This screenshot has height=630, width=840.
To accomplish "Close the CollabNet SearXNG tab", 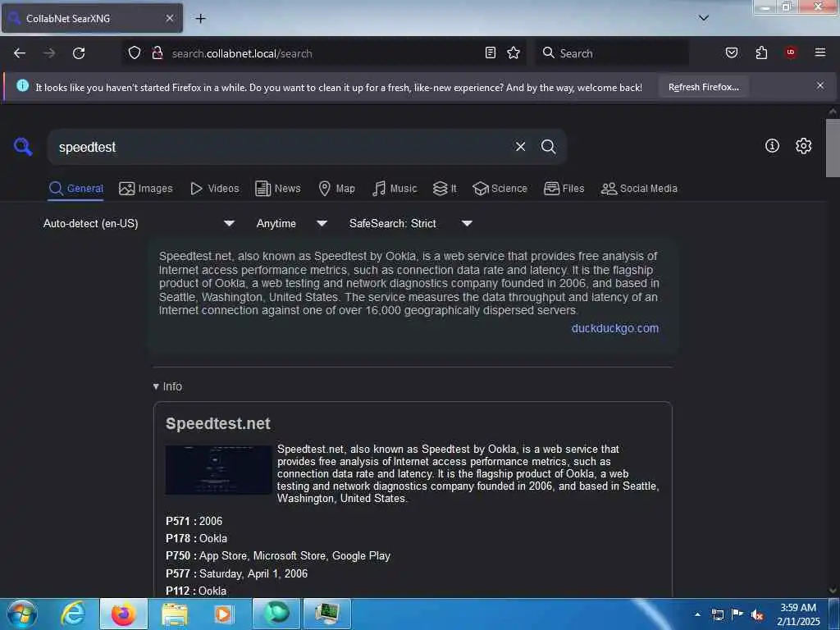I will pos(169,18).
